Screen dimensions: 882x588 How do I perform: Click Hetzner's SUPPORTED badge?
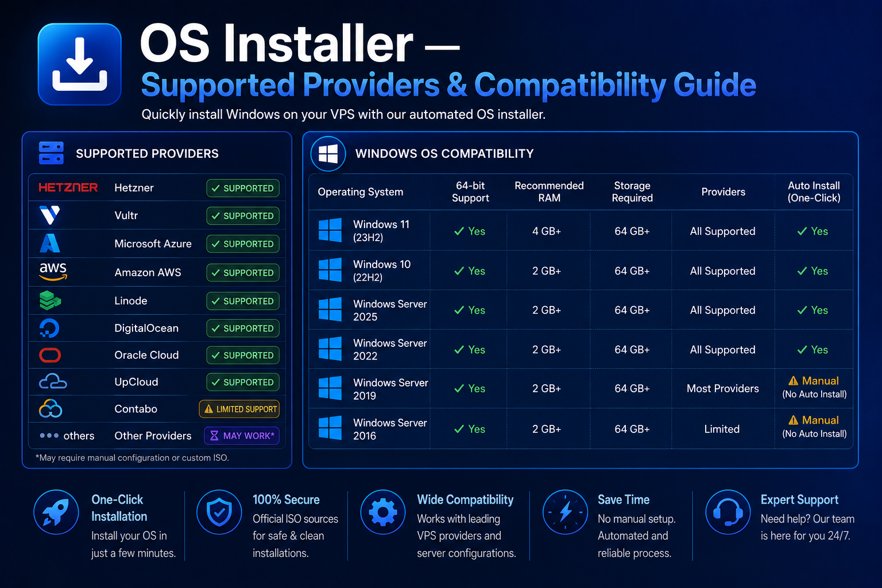243,188
